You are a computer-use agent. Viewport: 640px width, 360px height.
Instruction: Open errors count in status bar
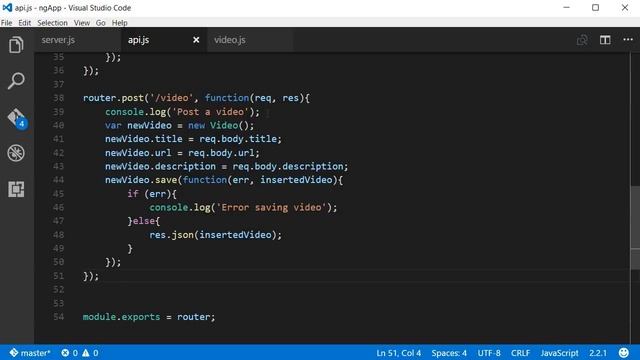(69, 353)
